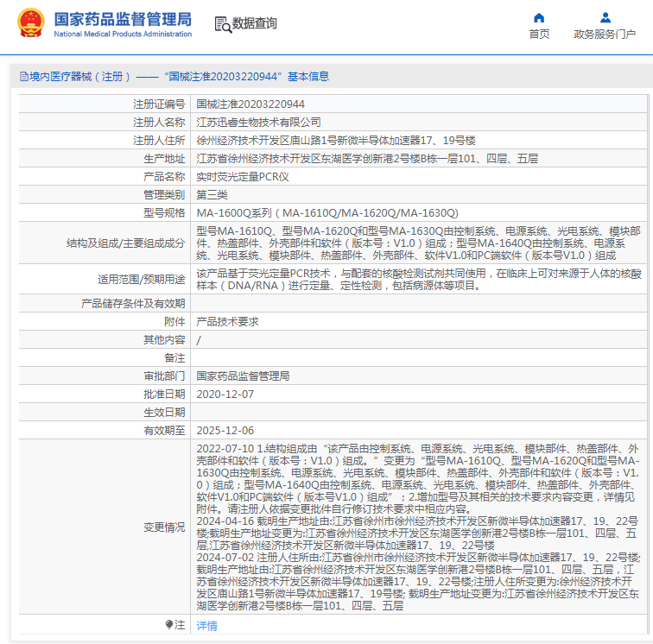Viewport: 653px width, 644px height.
Task: Click 实时荧光定量PCR仪 product name
Action: point(243,177)
